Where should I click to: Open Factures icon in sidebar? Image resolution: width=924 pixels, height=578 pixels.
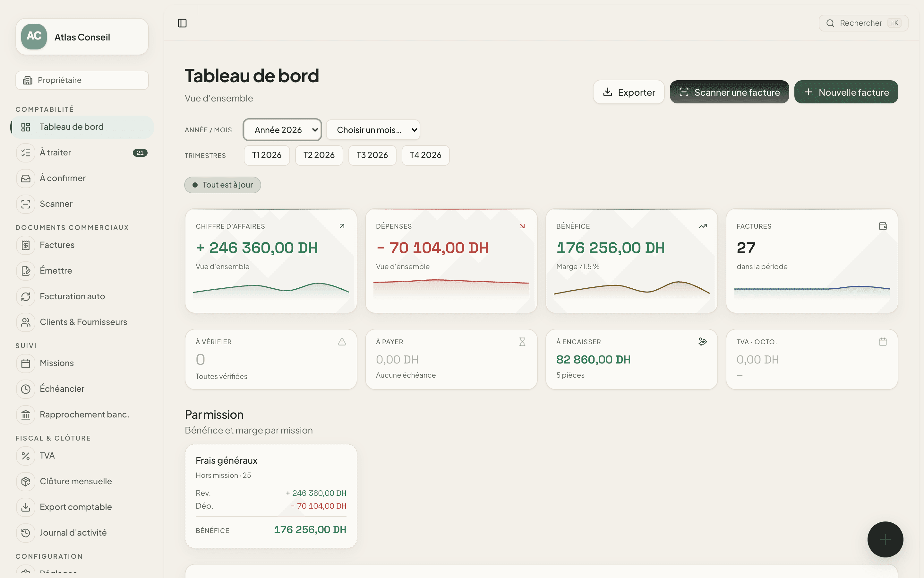coord(26,245)
